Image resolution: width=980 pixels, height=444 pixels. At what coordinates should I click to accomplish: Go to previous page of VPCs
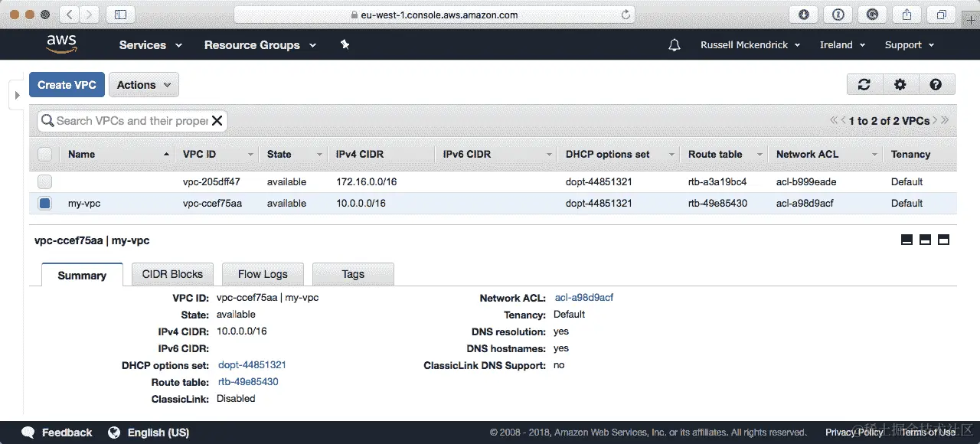(843, 121)
